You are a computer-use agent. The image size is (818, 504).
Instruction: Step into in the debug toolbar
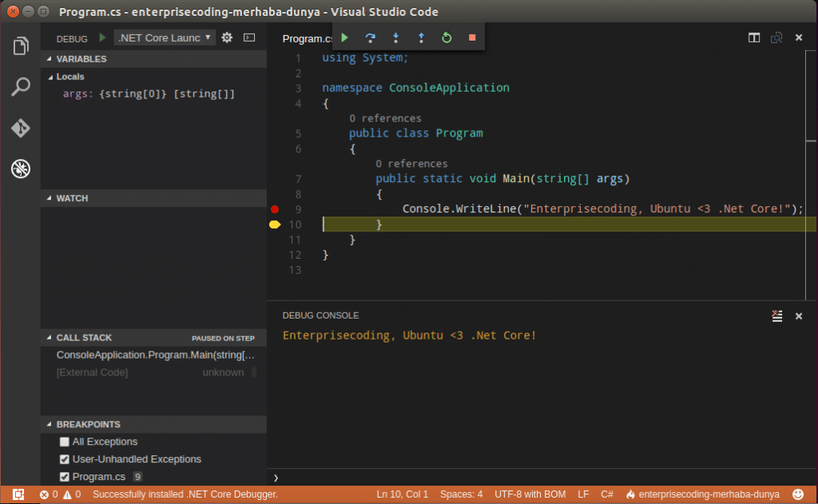[396, 38]
